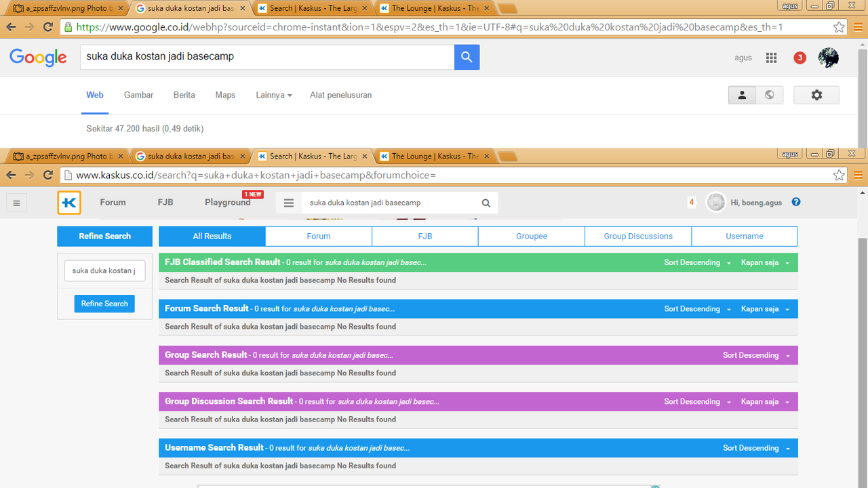Screen dimensions: 868x488
Task: Click the Kaskus search magnifier icon
Action: click(486, 203)
